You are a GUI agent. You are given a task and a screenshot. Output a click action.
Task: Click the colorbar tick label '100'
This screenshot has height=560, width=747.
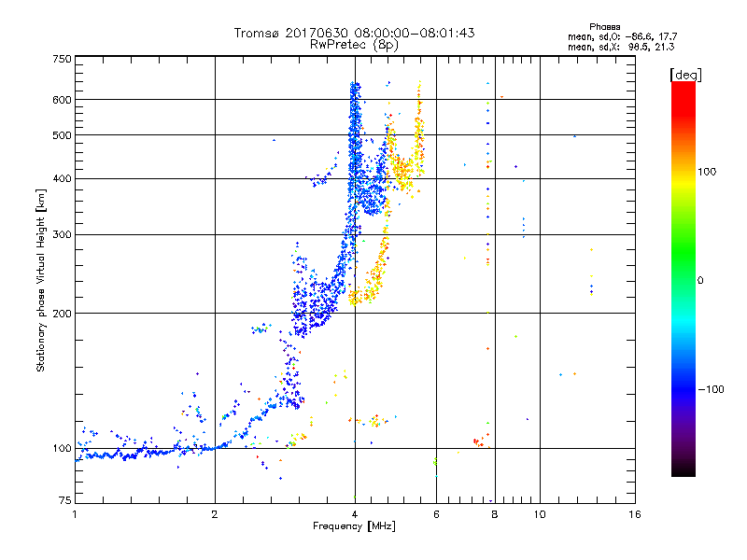click(x=707, y=172)
